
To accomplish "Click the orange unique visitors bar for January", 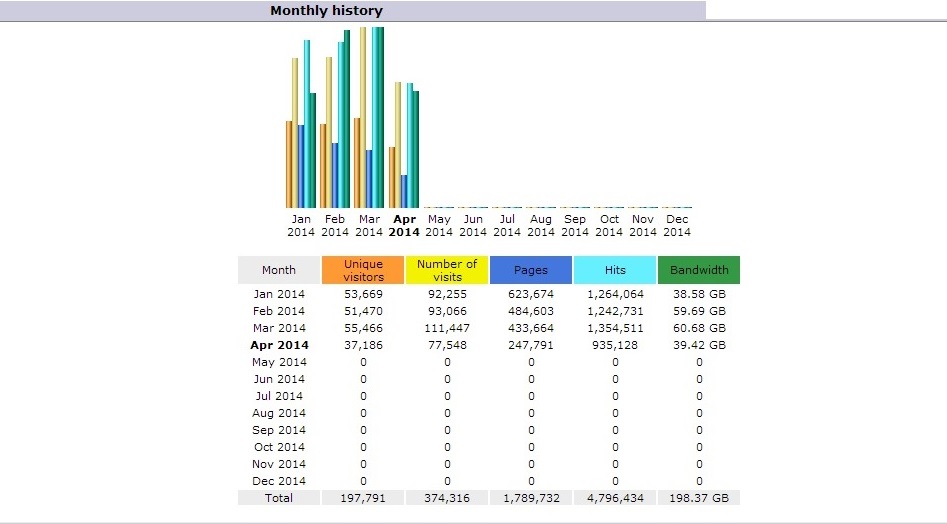I will pyautogui.click(x=289, y=164).
